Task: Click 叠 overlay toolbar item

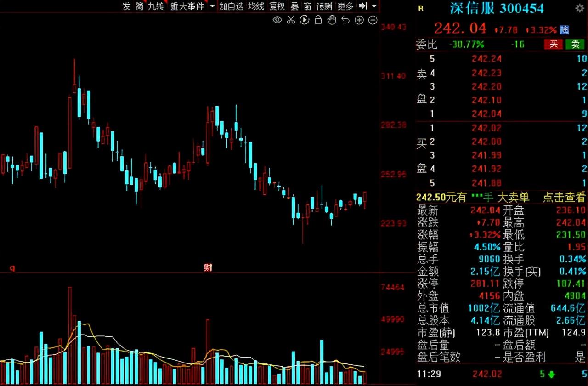Action: [x=294, y=6]
